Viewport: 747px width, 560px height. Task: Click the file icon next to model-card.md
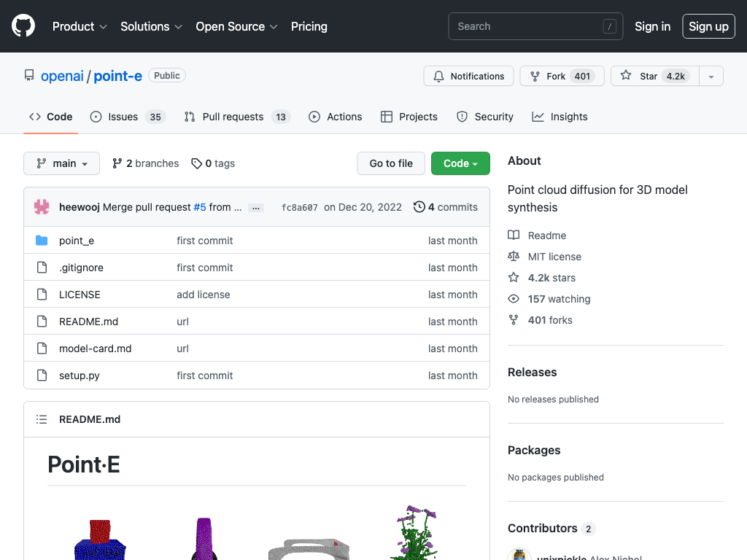click(42, 349)
